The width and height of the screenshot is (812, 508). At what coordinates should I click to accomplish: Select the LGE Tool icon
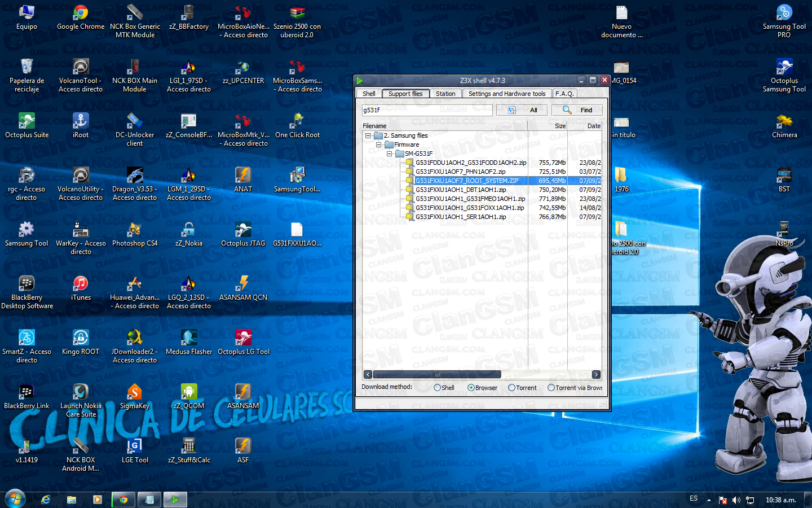click(135, 450)
